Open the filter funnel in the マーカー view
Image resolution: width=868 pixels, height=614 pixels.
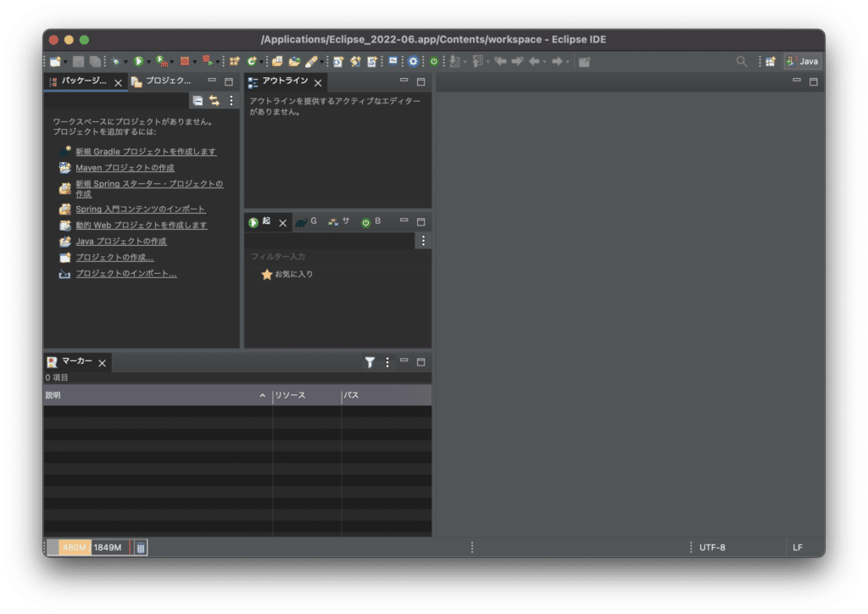coord(370,362)
